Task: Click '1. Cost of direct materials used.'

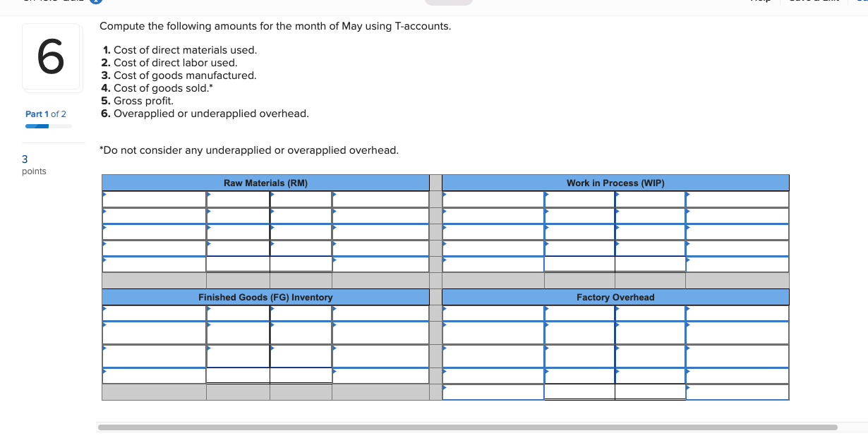Action: 180,50
